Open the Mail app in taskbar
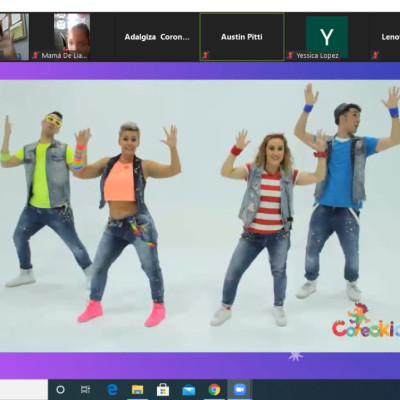The image size is (400, 400). (x=189, y=389)
